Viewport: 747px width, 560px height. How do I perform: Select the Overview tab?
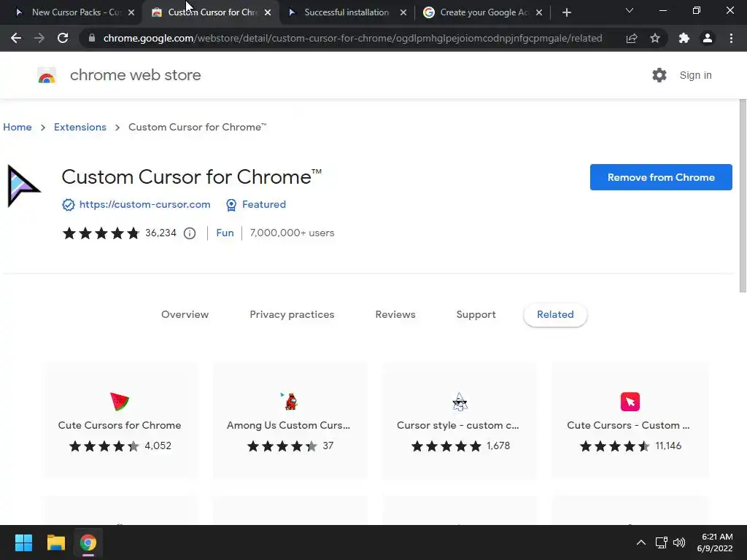(x=185, y=315)
